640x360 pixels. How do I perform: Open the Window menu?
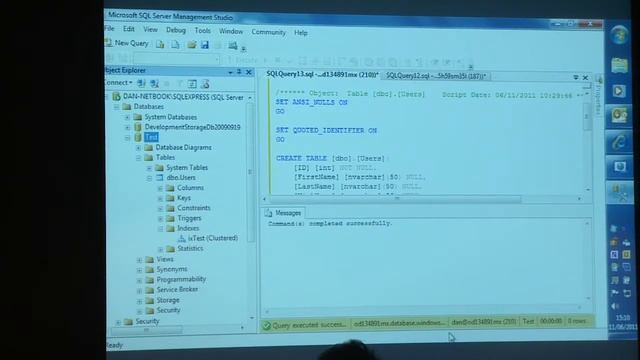[x=231, y=31]
